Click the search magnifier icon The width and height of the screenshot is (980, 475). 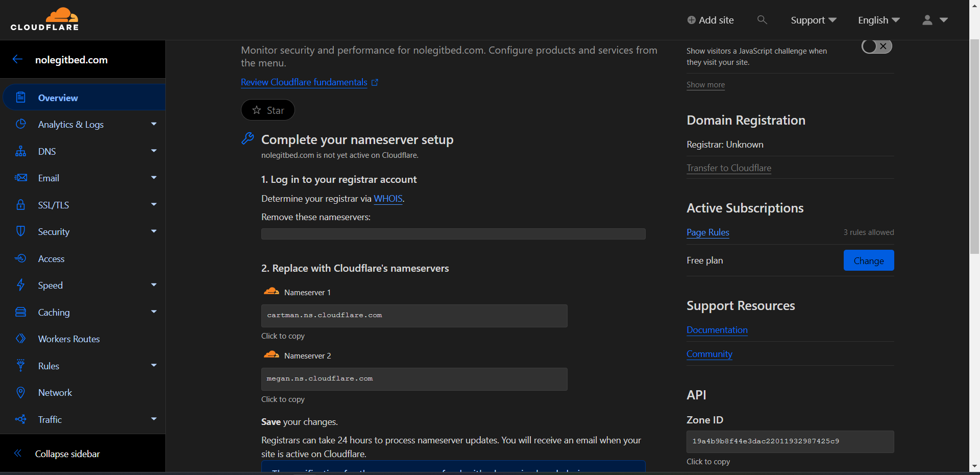tap(762, 20)
